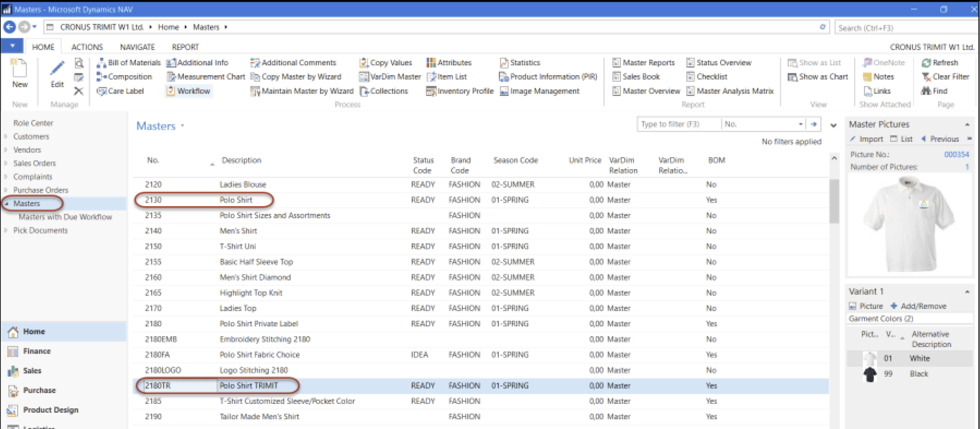Open Notes attachment

(x=878, y=77)
